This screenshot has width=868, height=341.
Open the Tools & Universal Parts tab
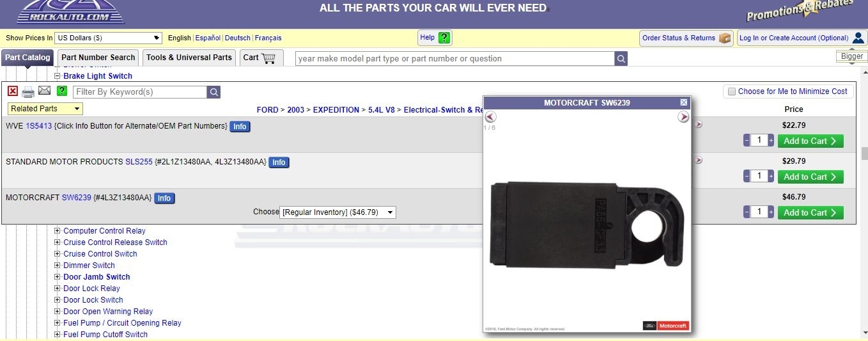tap(189, 58)
